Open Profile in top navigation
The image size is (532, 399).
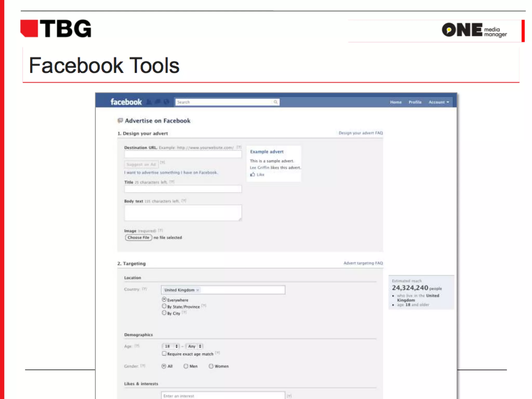tap(415, 102)
